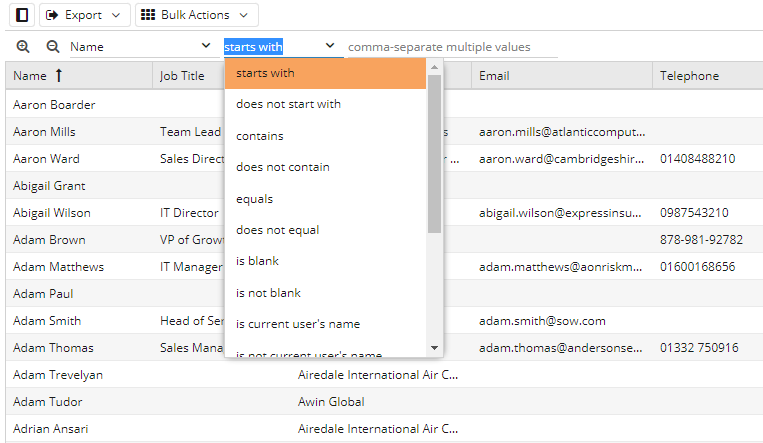The width and height of the screenshot is (763, 443).
Task: Click the filter values input field
Action: pyautogui.click(x=450, y=47)
